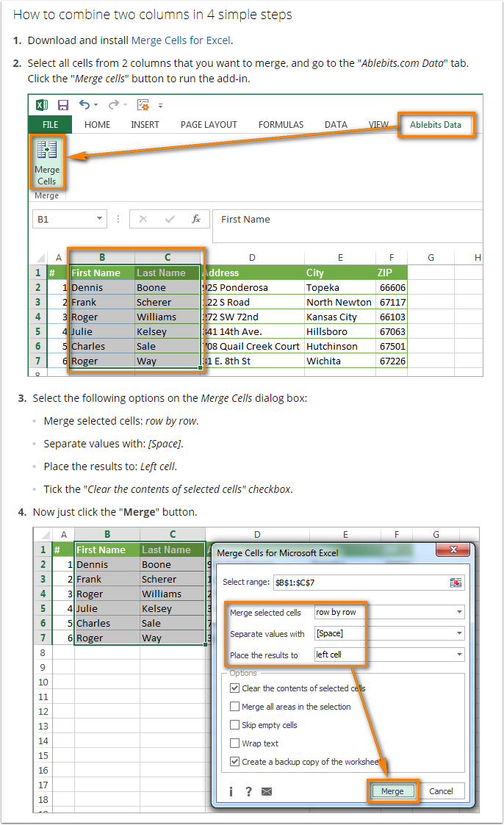Open Customize Quick Access Toolbar arrow

160,105
